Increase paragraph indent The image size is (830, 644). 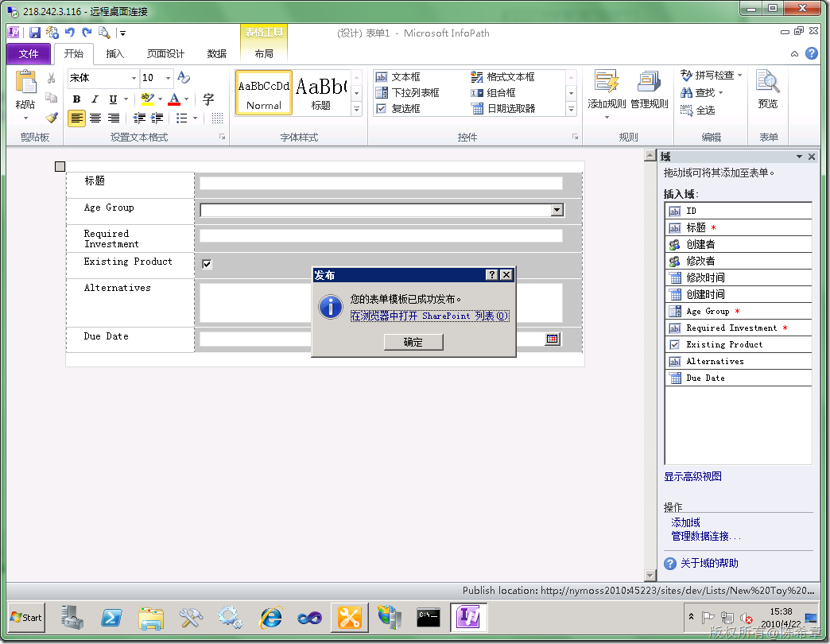click(157, 118)
